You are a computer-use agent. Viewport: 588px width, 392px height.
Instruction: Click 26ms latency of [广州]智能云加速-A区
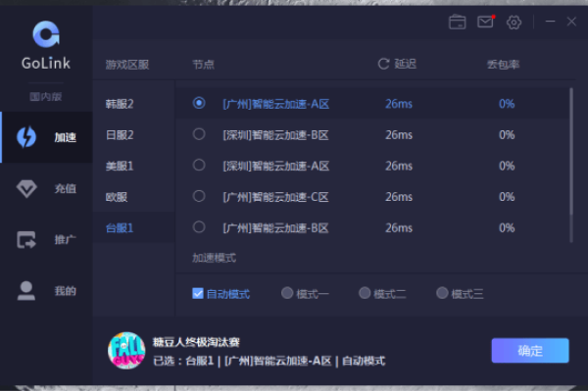(399, 104)
